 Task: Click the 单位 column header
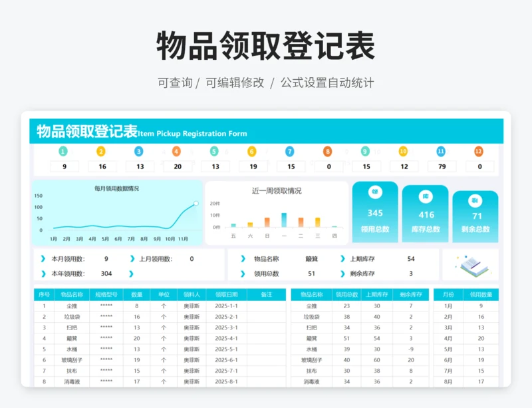164,295
